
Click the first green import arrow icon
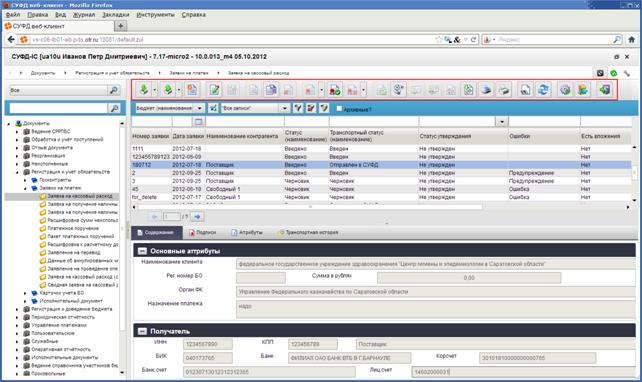tap(143, 90)
